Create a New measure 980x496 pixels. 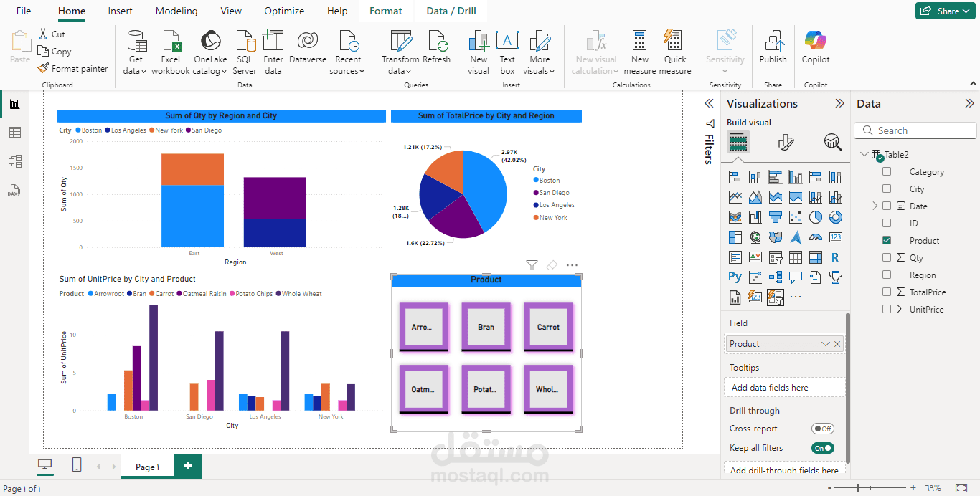(x=640, y=52)
